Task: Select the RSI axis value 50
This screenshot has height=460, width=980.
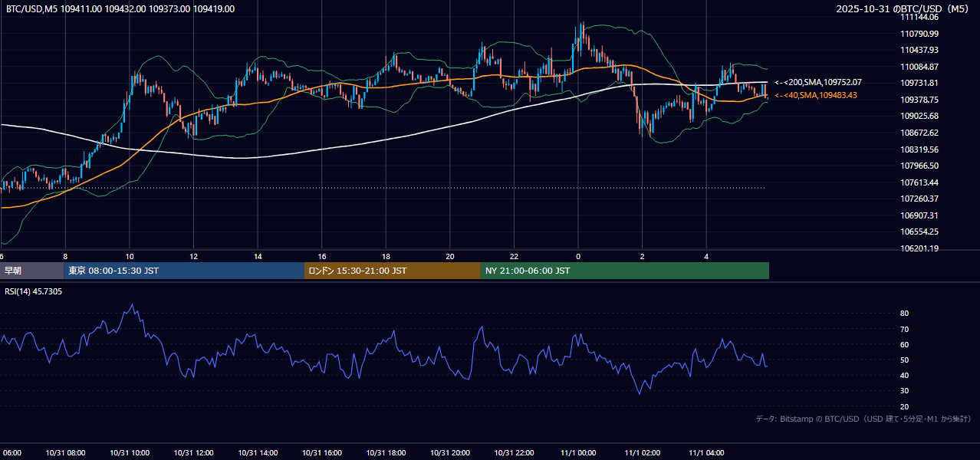Action: 905,360
